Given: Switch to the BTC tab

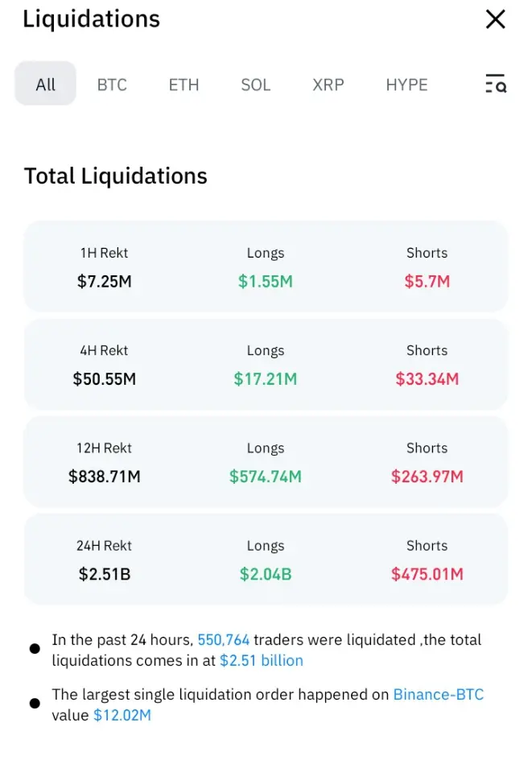Looking at the screenshot, I should (112, 85).
